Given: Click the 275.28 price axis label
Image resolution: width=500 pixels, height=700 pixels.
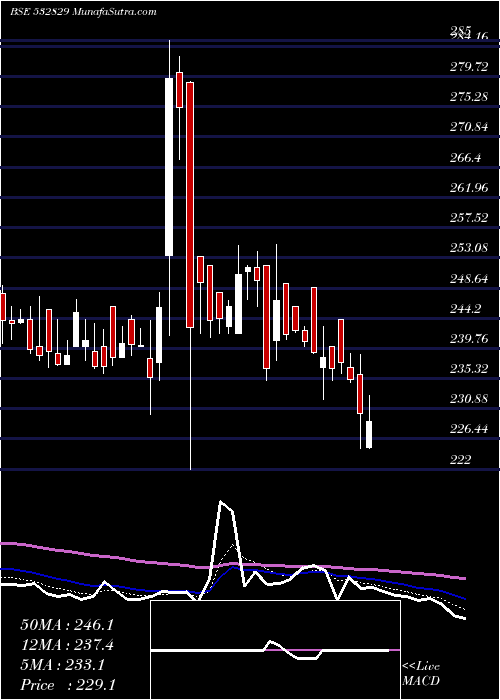Looking at the screenshot, I should click(x=469, y=97).
